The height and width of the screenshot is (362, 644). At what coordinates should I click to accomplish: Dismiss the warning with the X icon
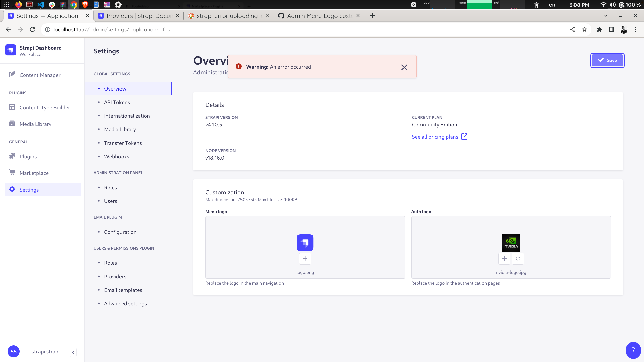click(404, 67)
